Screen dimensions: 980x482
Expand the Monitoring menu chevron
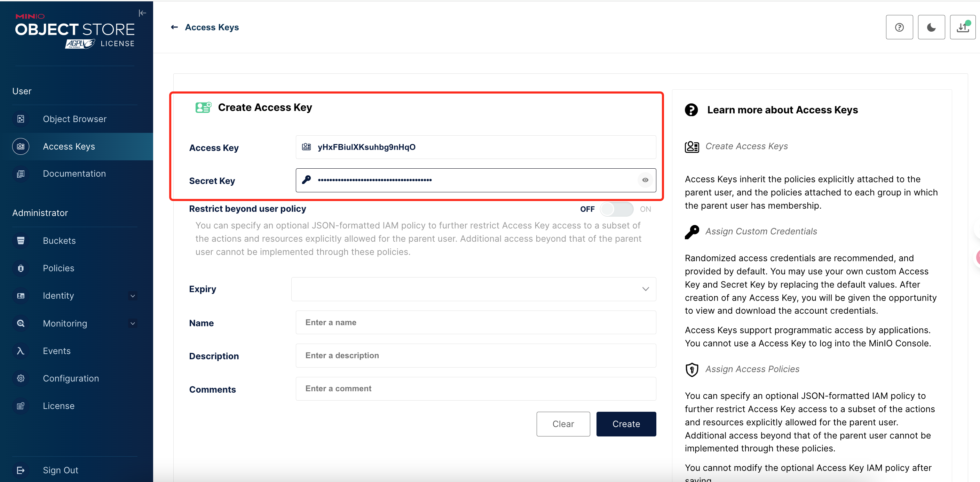pos(133,323)
